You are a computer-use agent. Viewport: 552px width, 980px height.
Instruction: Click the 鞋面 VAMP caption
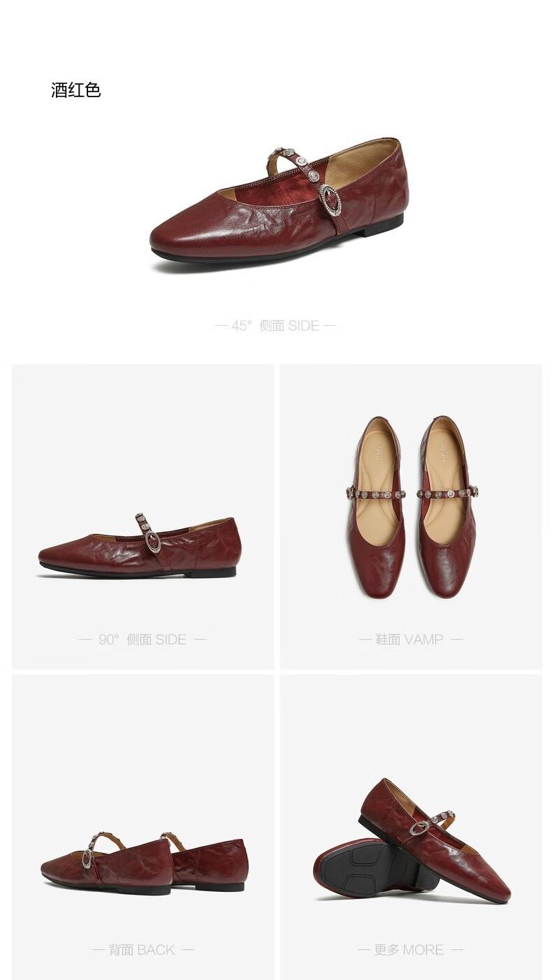411,639
